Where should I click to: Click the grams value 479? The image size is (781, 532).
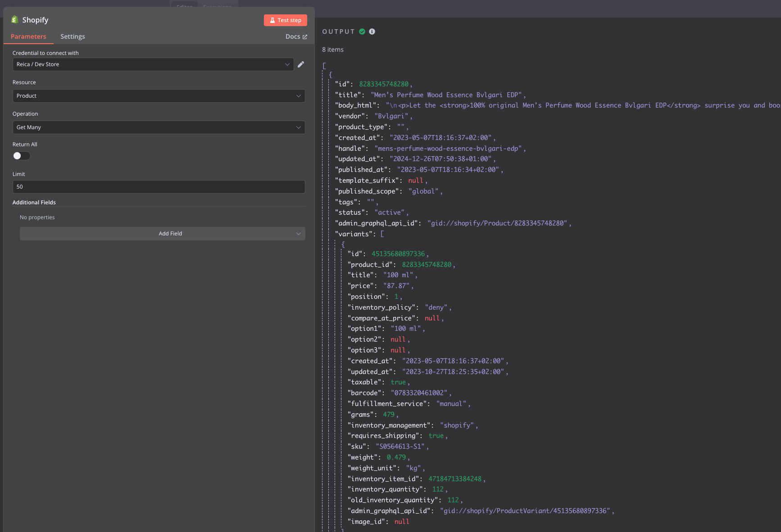pos(389,415)
